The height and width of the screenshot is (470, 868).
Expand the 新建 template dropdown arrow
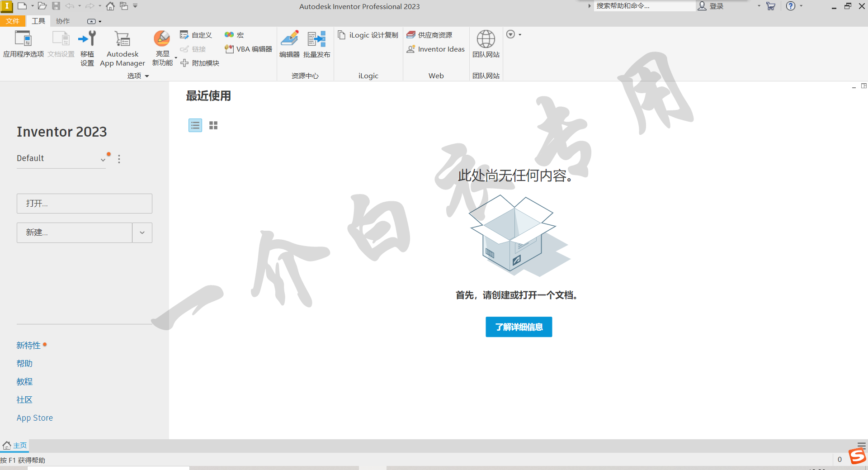coord(142,233)
